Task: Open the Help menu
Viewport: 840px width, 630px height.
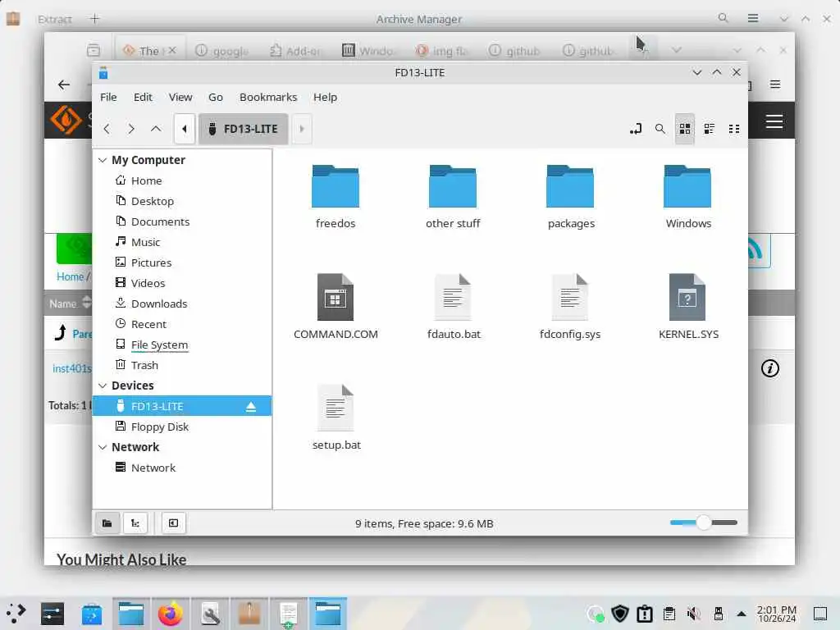Action: coord(325,97)
